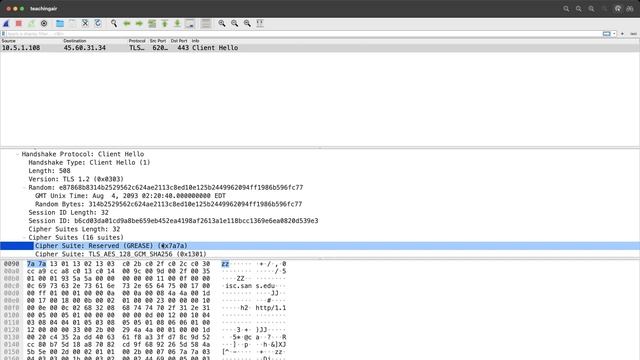
Task: Sort by the Dst Port column header
Action: [179, 41]
